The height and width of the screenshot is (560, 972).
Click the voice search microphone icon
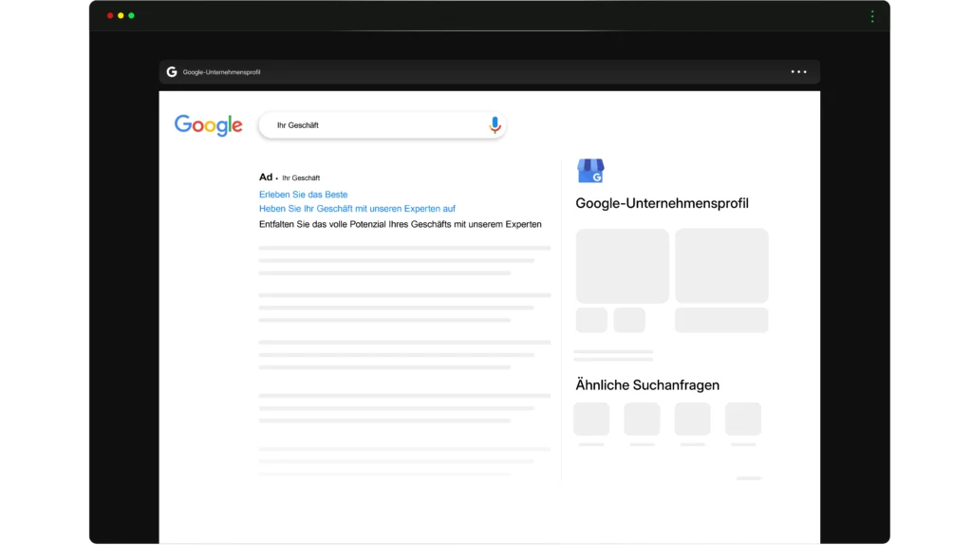click(x=494, y=124)
